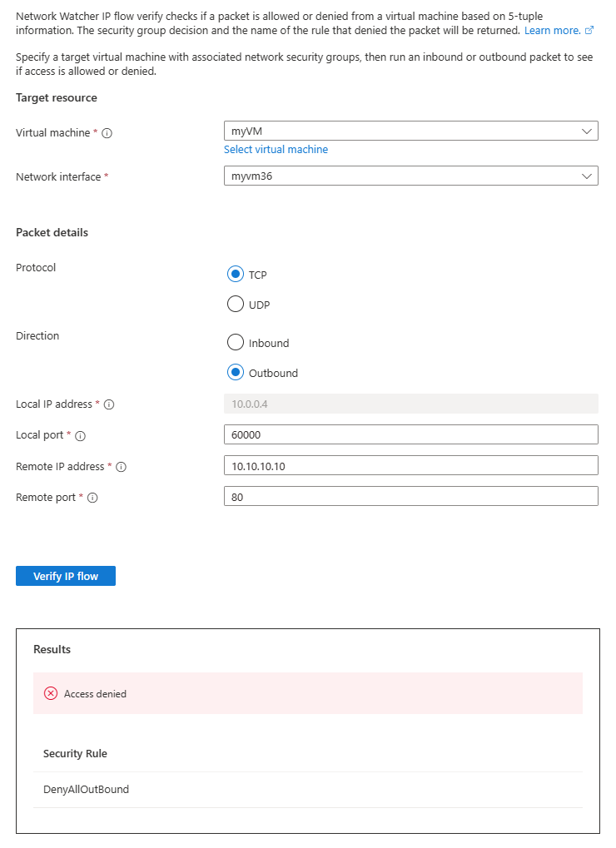The image size is (616, 848).
Task: Click info icon beside Remote IP address
Action: [121, 467]
